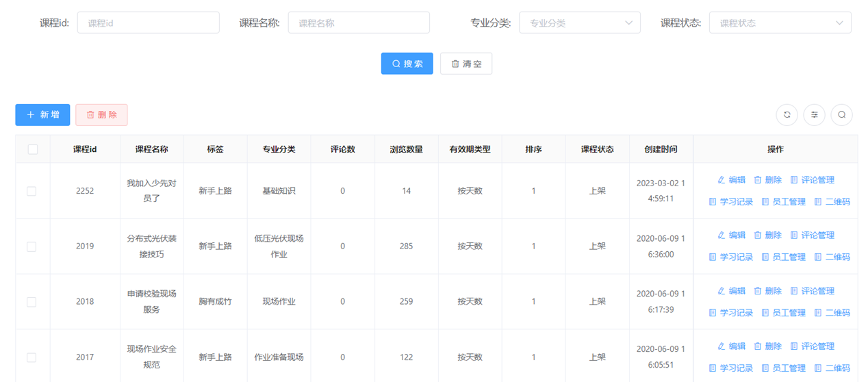This screenshot has height=382, width=868.
Task: Click the 课程状态 column header
Action: point(597,149)
